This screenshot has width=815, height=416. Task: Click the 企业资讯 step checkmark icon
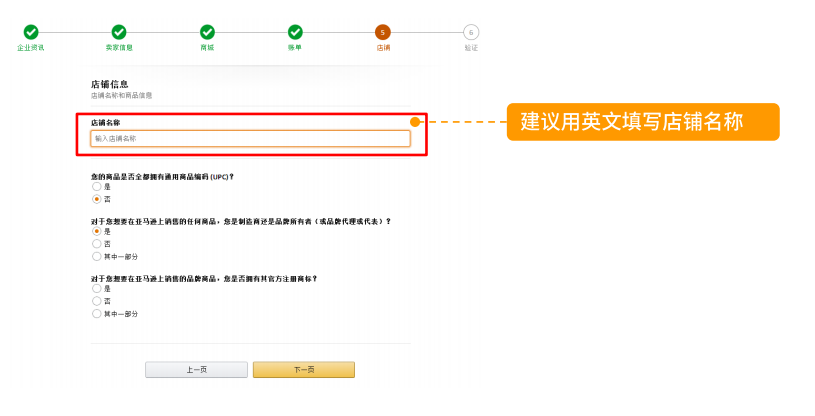(x=31, y=32)
